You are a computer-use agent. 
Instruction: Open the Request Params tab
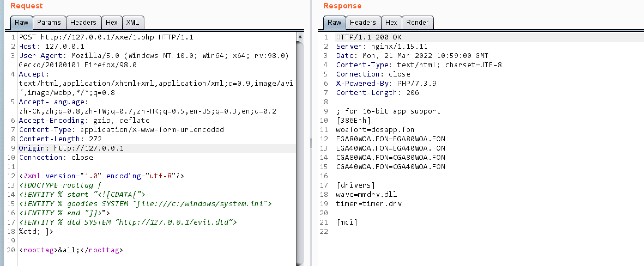pyautogui.click(x=49, y=23)
